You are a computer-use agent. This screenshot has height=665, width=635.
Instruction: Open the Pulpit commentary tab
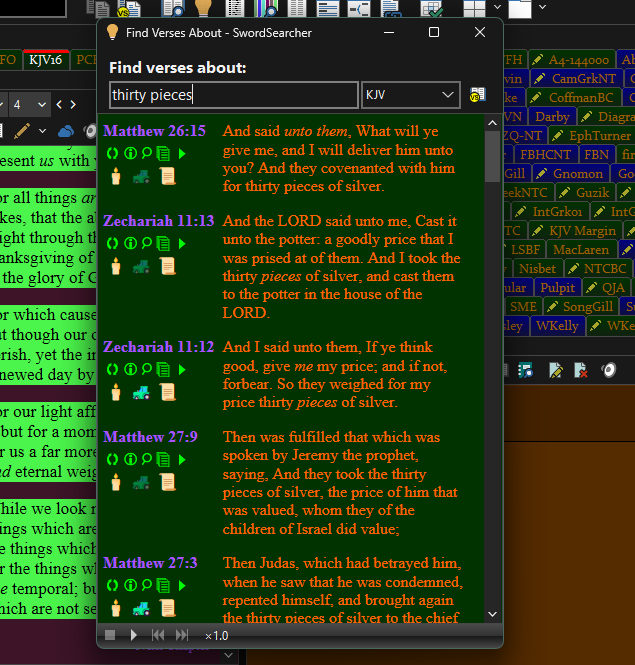[x=557, y=288]
